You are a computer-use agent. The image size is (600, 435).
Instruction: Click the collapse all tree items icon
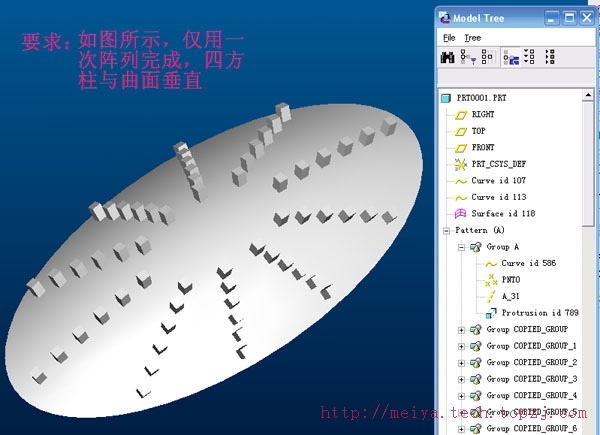(x=550, y=56)
